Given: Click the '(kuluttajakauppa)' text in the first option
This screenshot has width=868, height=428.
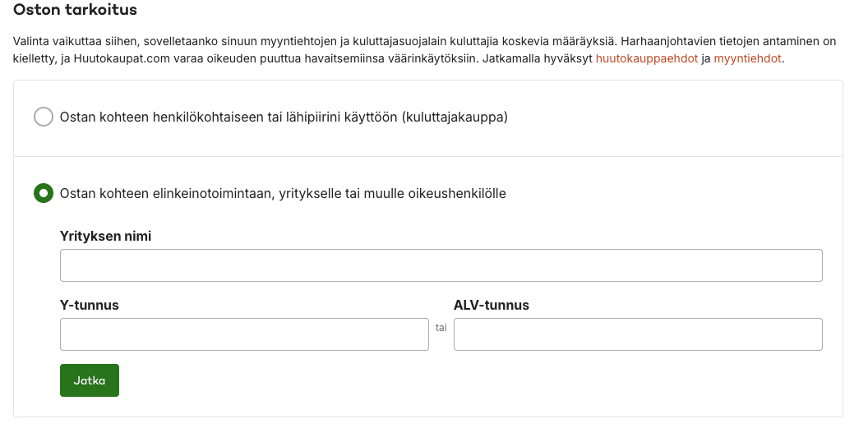Looking at the screenshot, I should 455,117.
